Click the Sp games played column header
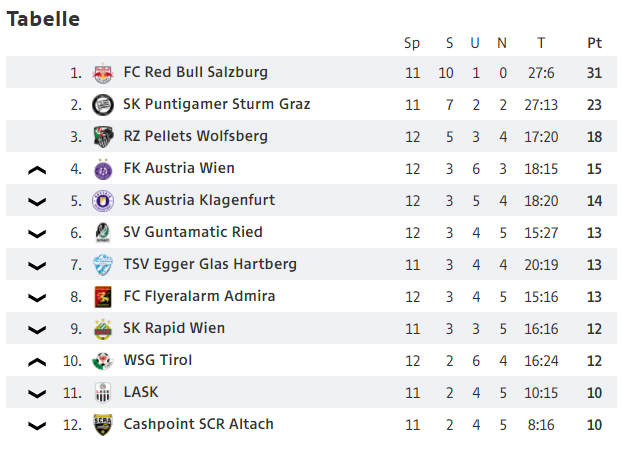The width and height of the screenshot is (629, 450). 412,43
